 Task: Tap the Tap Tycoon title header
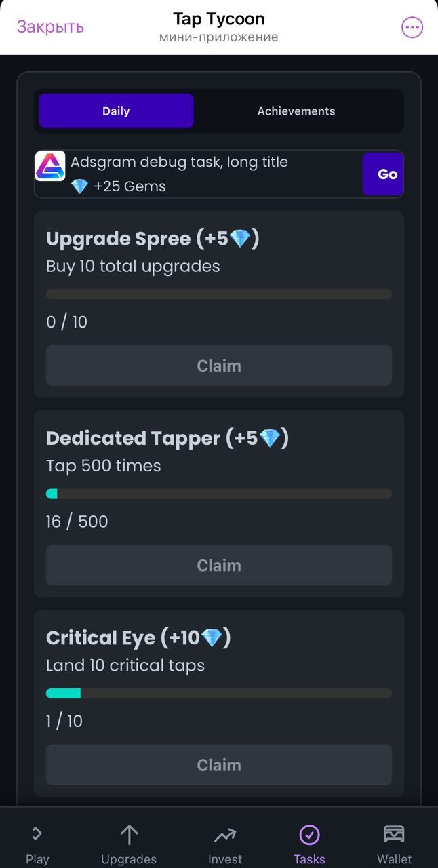tap(219, 18)
